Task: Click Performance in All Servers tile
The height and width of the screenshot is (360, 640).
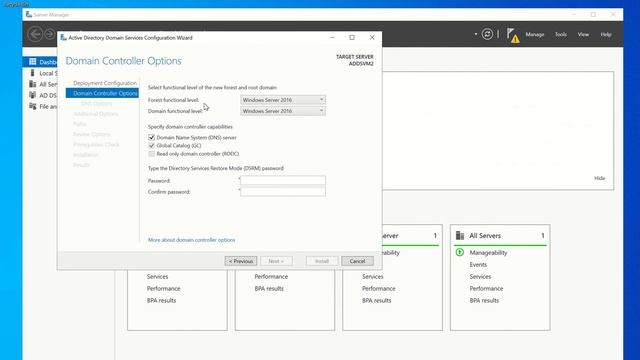Action: tap(486, 289)
